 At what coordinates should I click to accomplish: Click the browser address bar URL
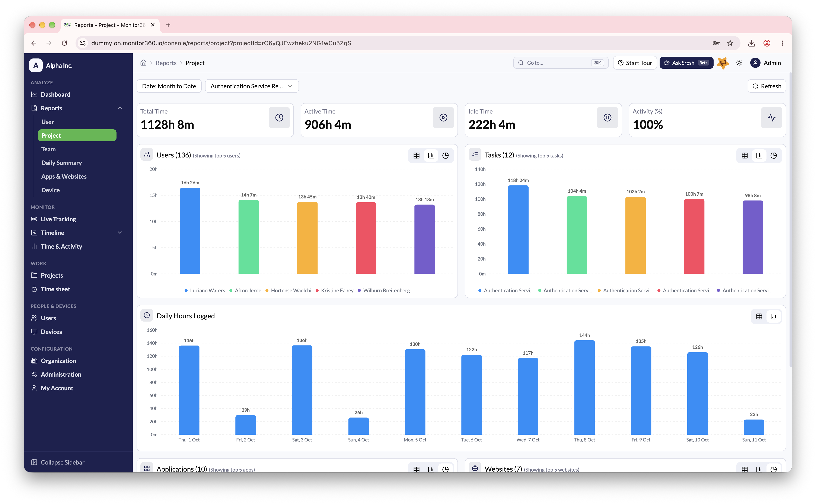(221, 43)
